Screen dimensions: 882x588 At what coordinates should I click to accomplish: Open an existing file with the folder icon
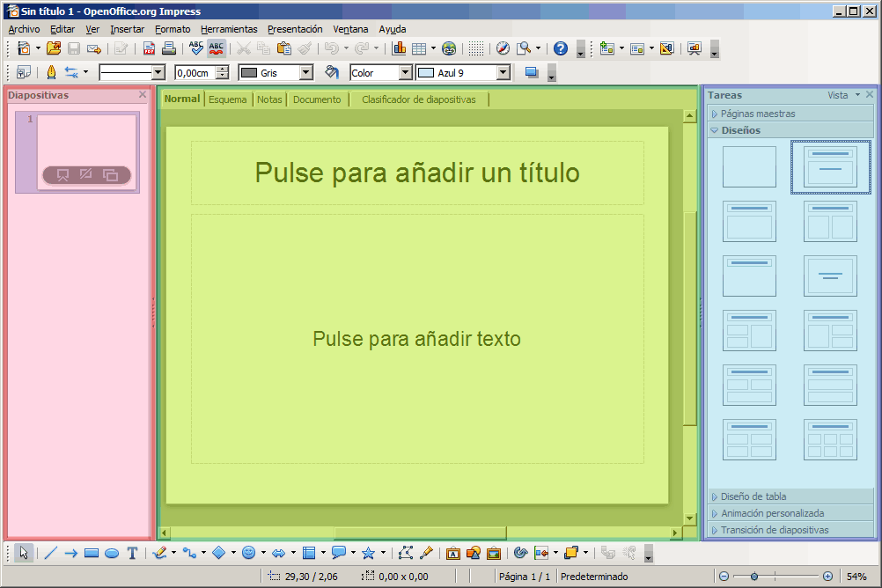point(54,48)
